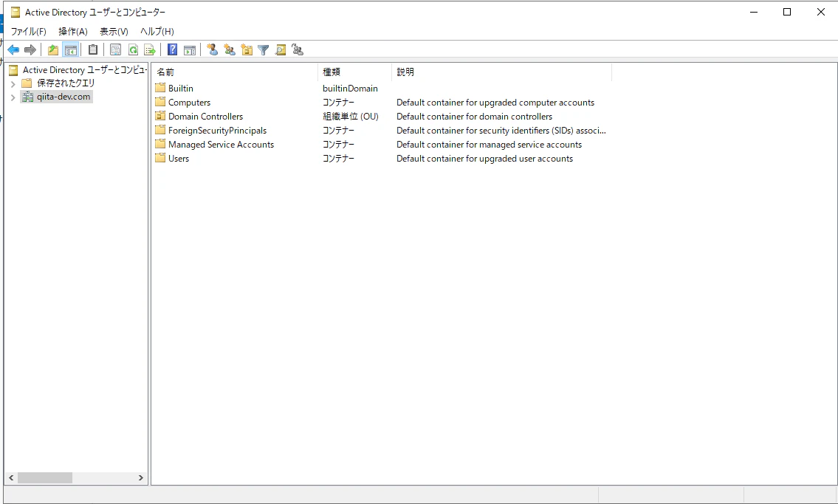The image size is (838, 504).
Task: Find objects in Active Directory
Action: (281, 49)
